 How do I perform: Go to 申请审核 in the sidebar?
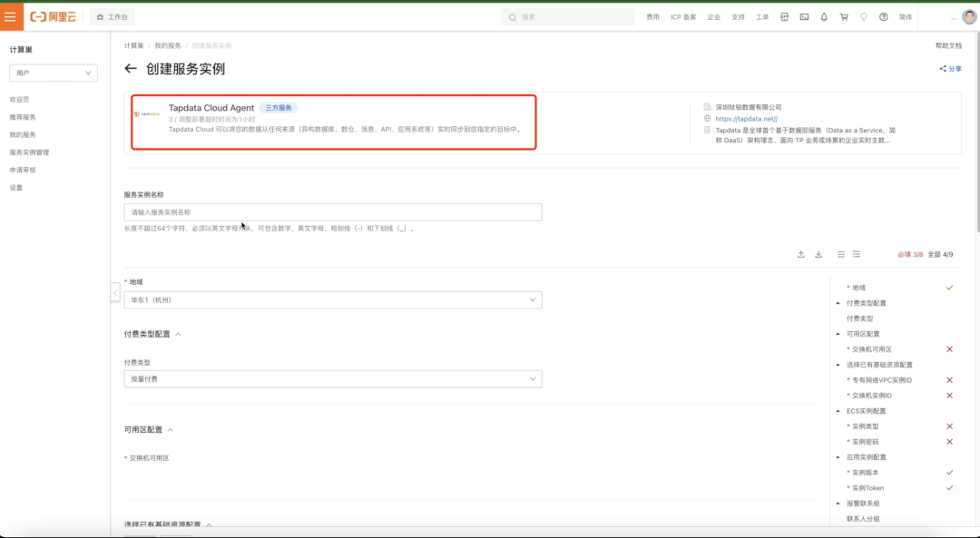coord(23,170)
